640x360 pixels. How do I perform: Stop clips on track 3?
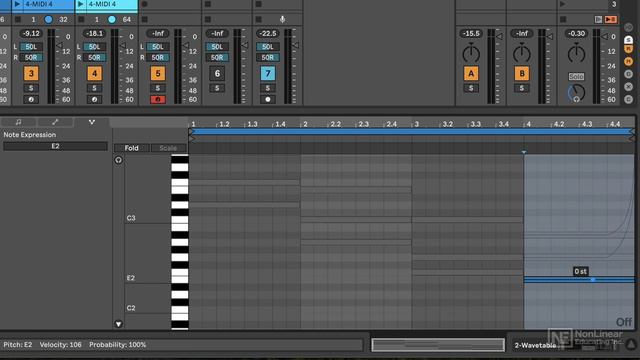point(18,19)
